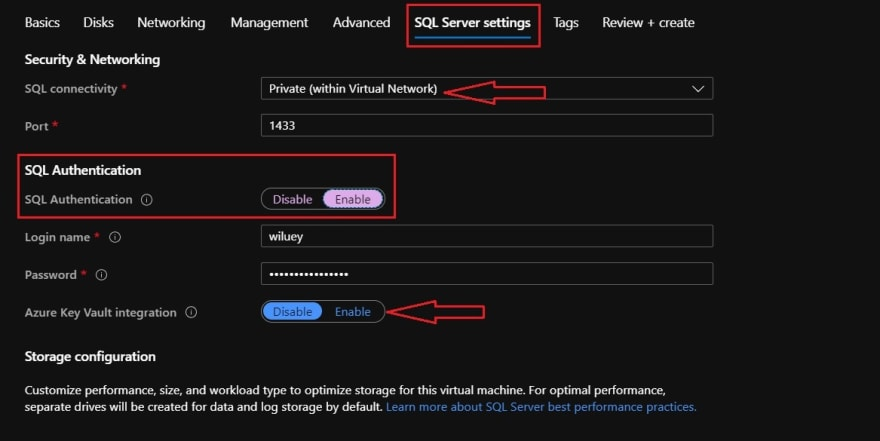This screenshot has height=441, width=880.
Task: Enable Azure Key Vault integration
Action: [353, 311]
